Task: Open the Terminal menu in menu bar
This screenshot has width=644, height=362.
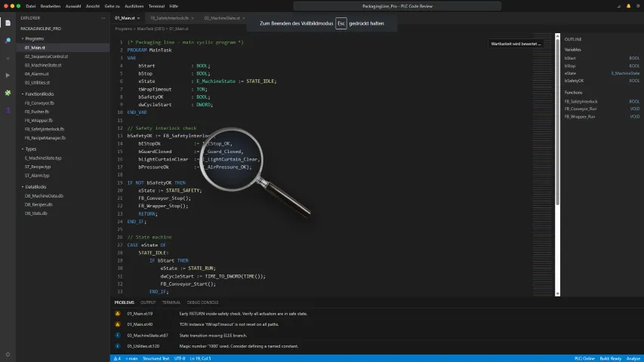Action: click(x=156, y=6)
